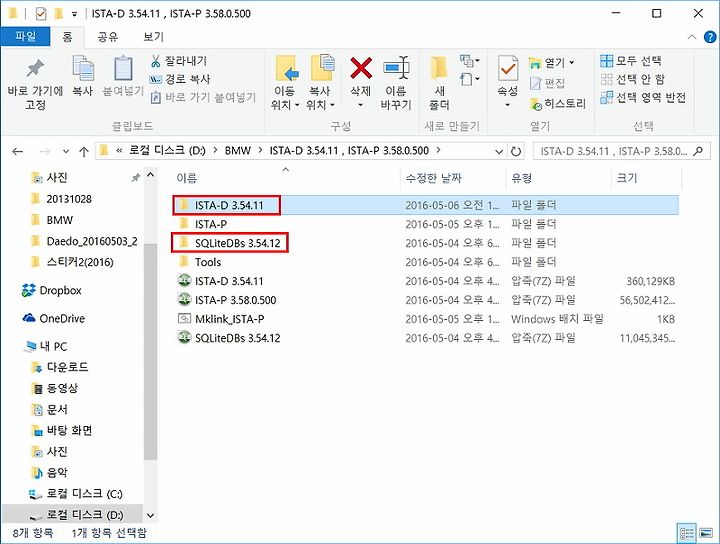Select the ISTA-P 3.58.0.500 archive

pos(425,300)
